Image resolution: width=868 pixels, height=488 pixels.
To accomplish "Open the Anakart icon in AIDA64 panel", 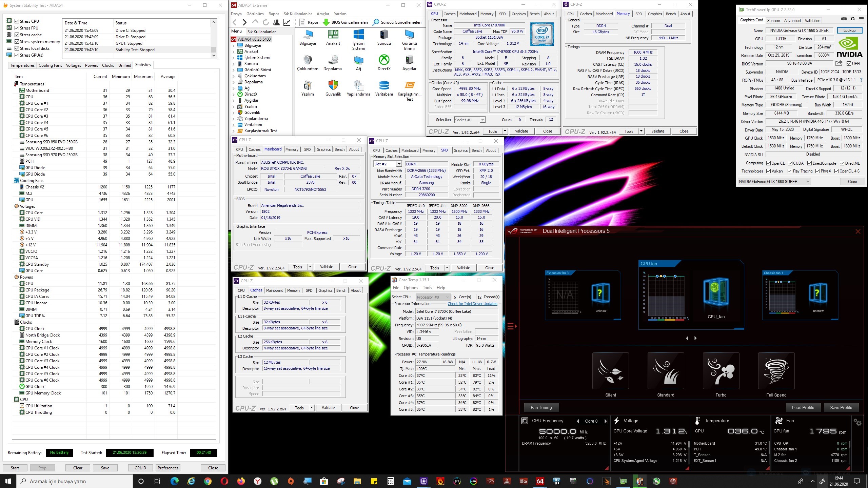I will click(333, 35).
